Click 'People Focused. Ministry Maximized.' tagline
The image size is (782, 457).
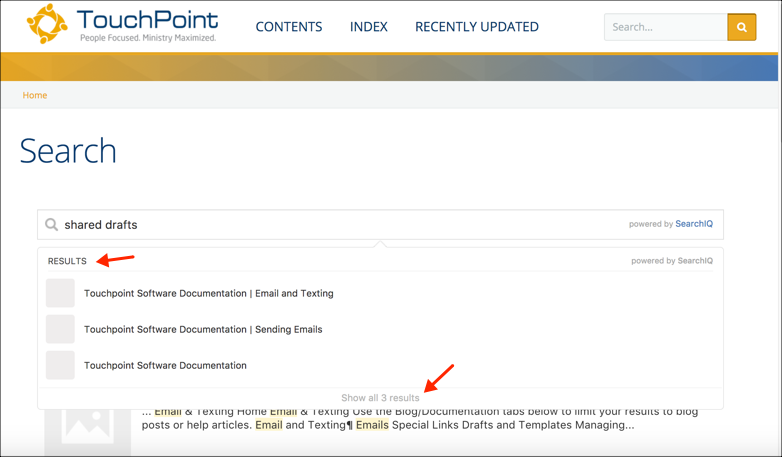[x=148, y=38]
